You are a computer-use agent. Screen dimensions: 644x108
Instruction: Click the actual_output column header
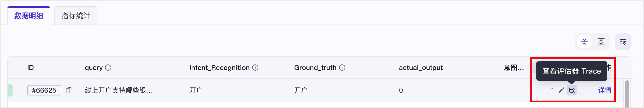[x=421, y=68]
